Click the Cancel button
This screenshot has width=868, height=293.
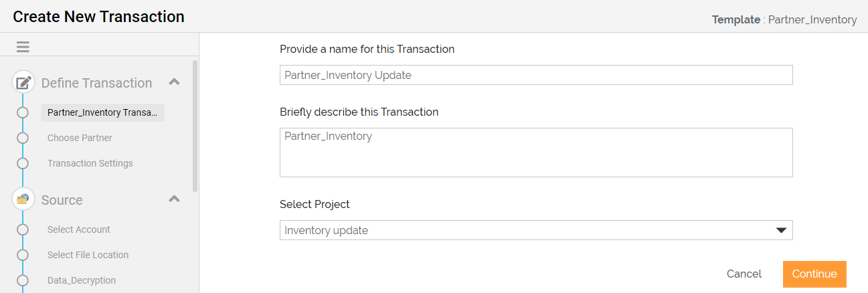point(744,274)
